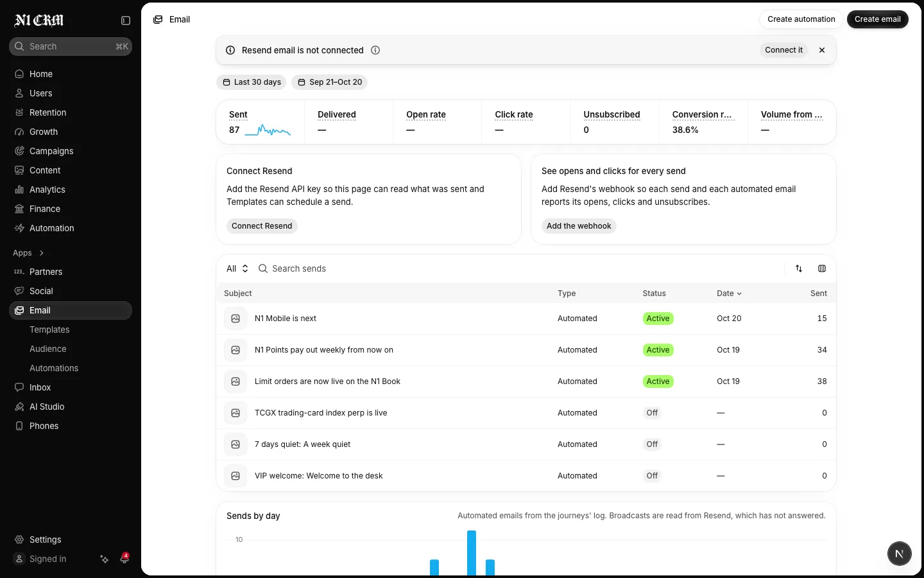This screenshot has width=924, height=578.
Task: Open Retention section
Action: pos(71,112)
